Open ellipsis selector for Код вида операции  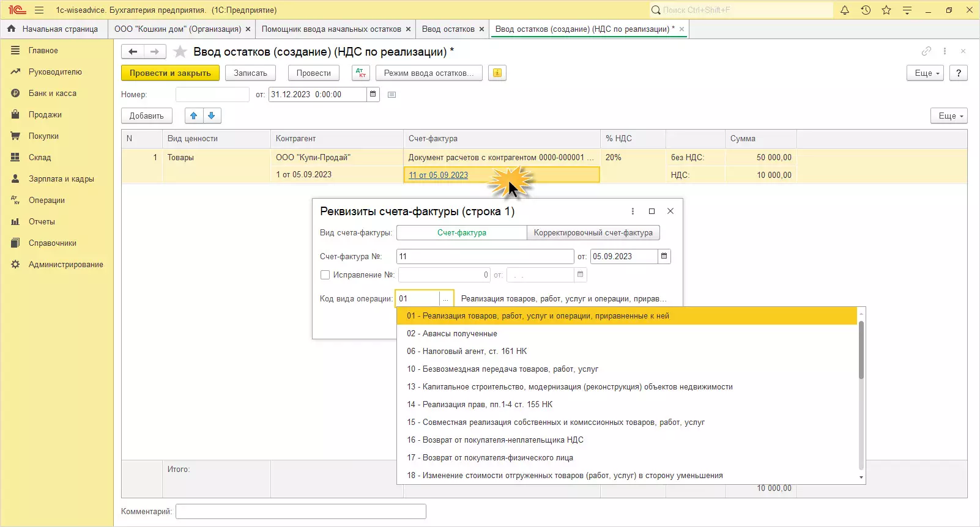coord(446,299)
